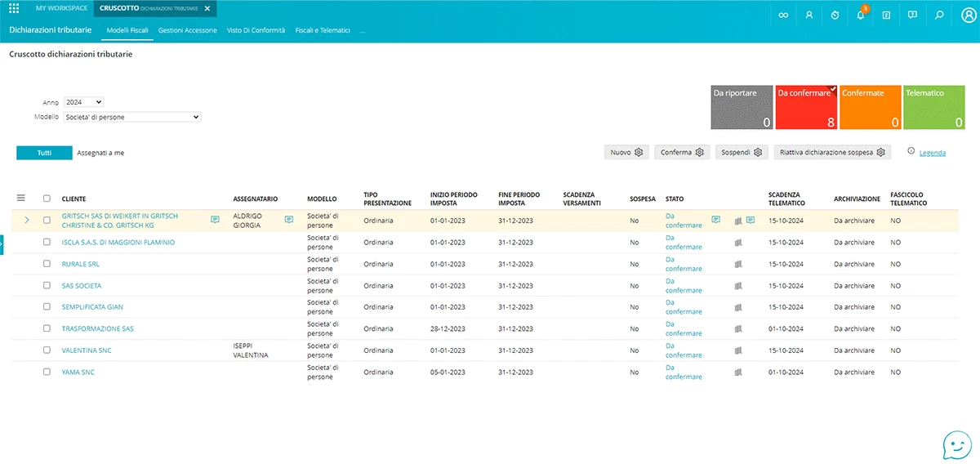
Task: Open the YAMA SNC client link
Action: pyautogui.click(x=78, y=372)
